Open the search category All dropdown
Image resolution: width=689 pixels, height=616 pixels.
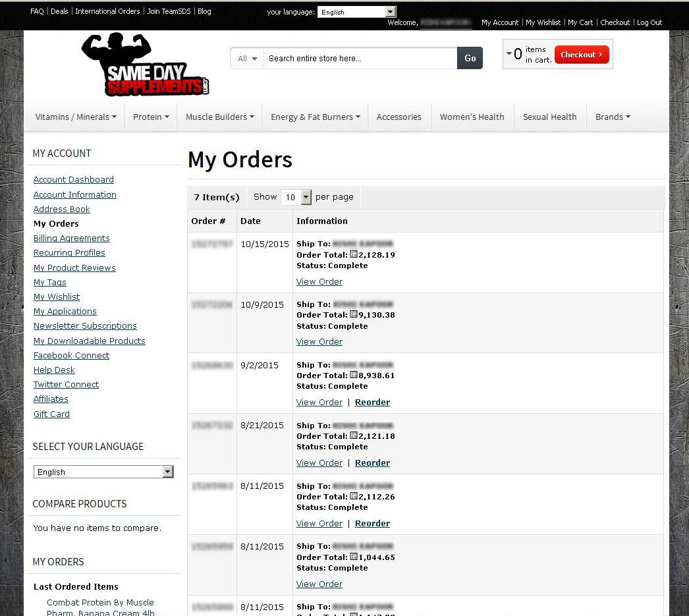[x=248, y=59]
